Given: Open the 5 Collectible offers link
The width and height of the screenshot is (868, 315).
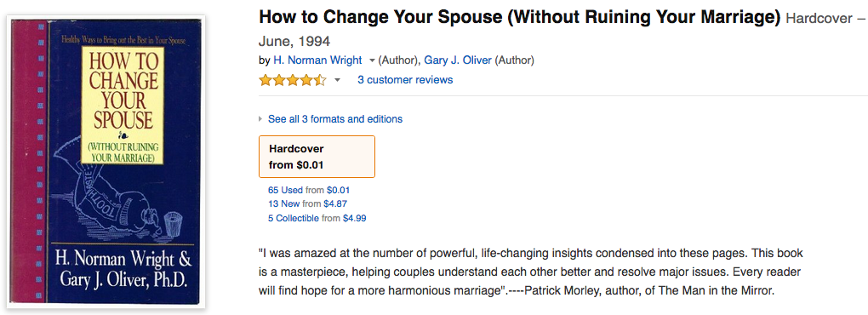Looking at the screenshot, I should point(294,218).
